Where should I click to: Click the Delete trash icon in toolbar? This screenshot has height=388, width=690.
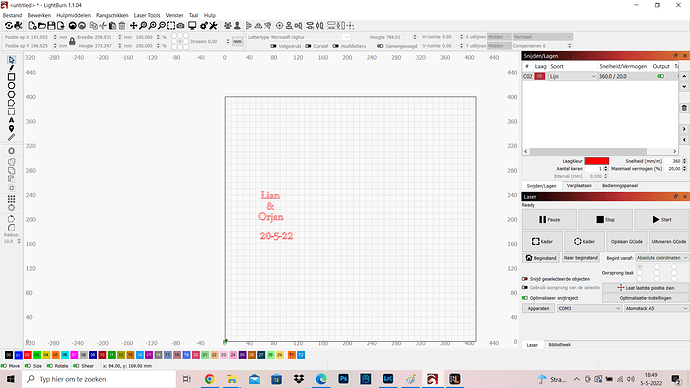pyautogui.click(x=122, y=26)
